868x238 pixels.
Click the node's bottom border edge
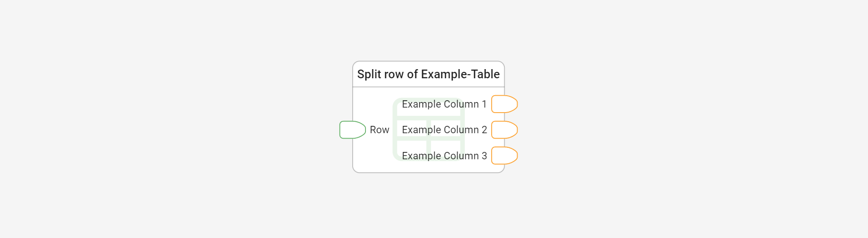click(x=429, y=173)
